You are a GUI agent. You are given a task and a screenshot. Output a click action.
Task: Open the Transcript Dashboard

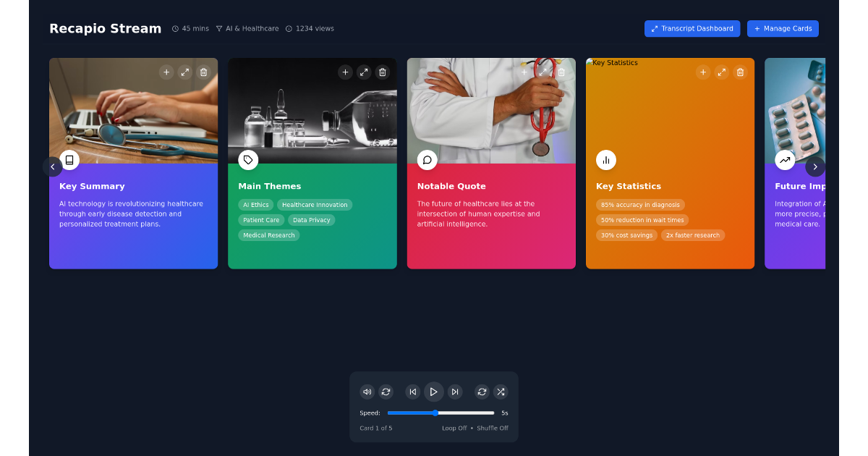(692, 28)
